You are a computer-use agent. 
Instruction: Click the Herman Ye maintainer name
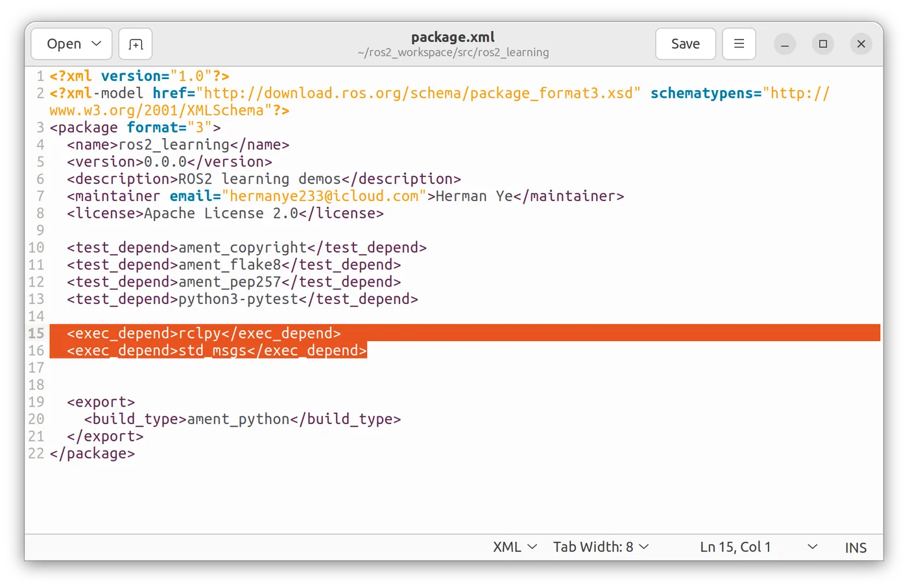(474, 196)
